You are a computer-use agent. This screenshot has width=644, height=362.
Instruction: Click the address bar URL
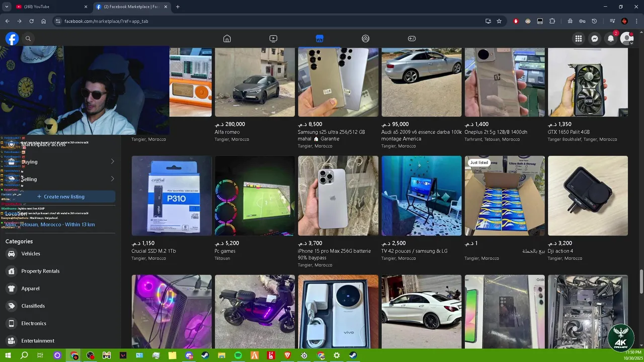(x=106, y=21)
